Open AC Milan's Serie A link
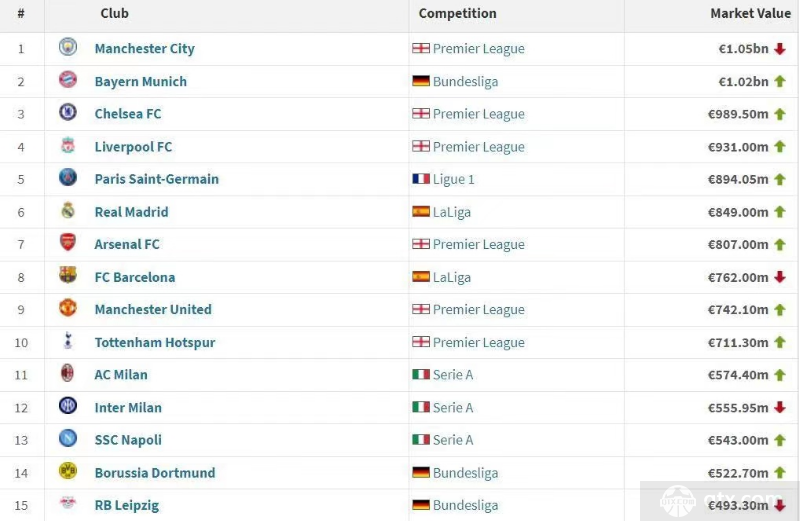The height and width of the screenshot is (521, 800). point(453,375)
